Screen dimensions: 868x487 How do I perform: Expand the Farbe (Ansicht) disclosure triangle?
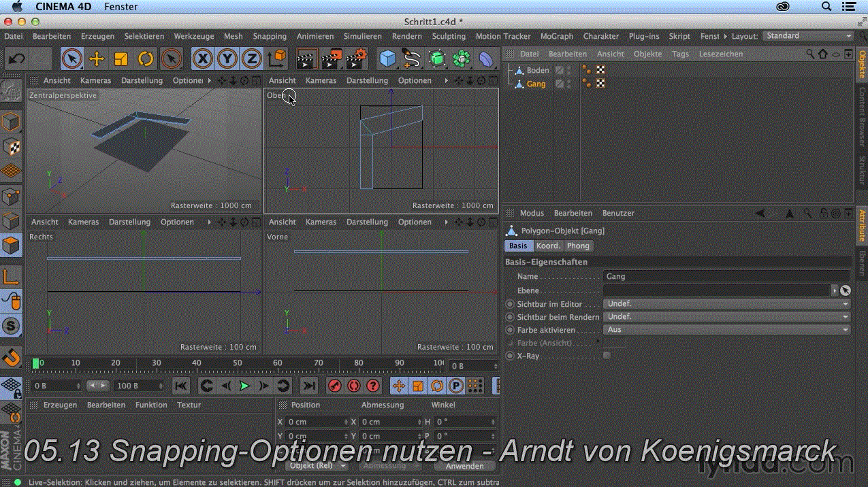598,341
